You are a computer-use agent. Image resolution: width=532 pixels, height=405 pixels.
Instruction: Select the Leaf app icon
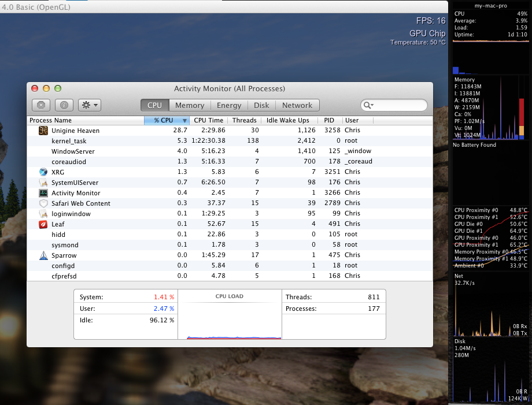click(43, 224)
